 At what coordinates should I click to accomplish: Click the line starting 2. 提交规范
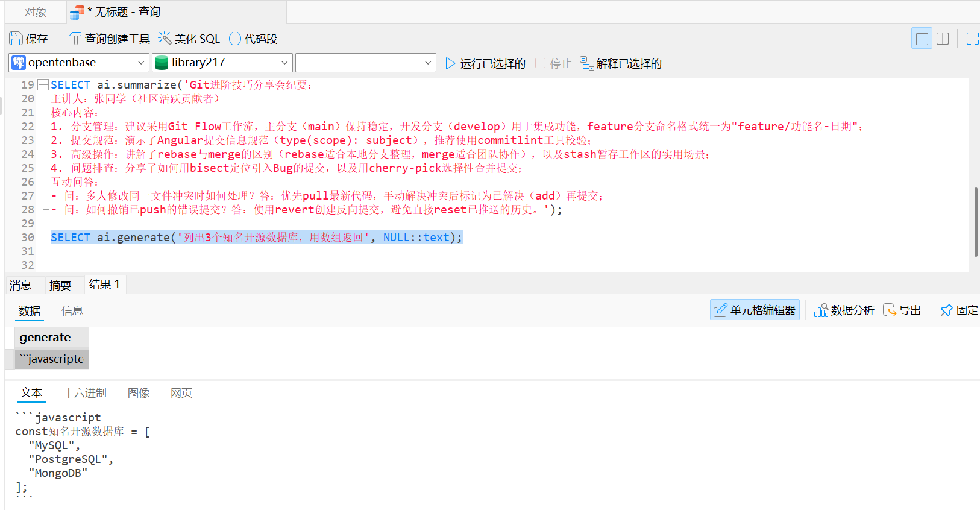[321, 140]
